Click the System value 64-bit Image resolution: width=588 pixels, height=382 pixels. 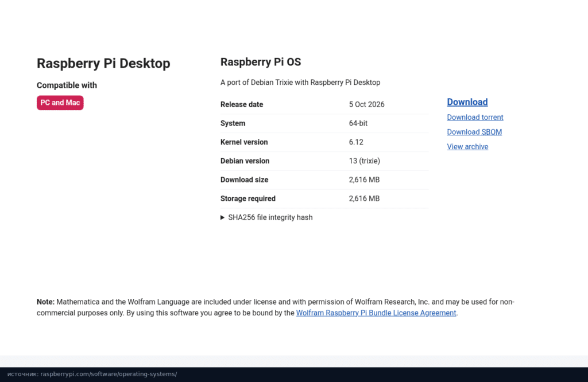pyautogui.click(x=358, y=123)
